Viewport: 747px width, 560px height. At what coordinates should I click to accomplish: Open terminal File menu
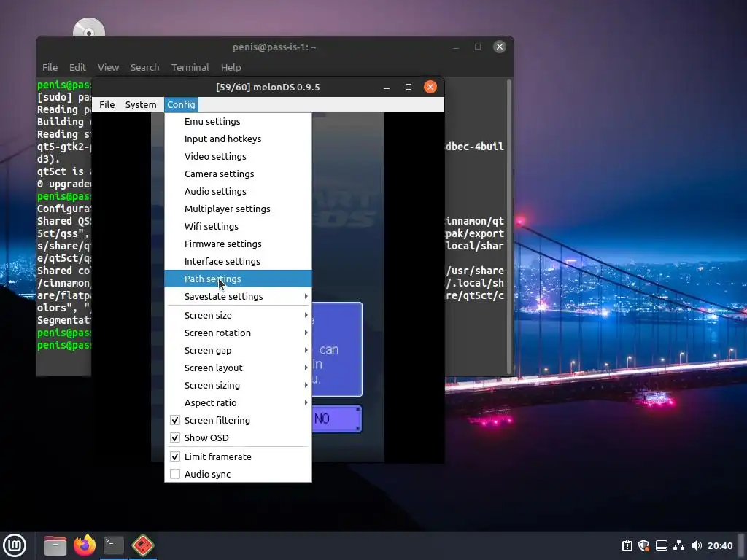[50, 67]
